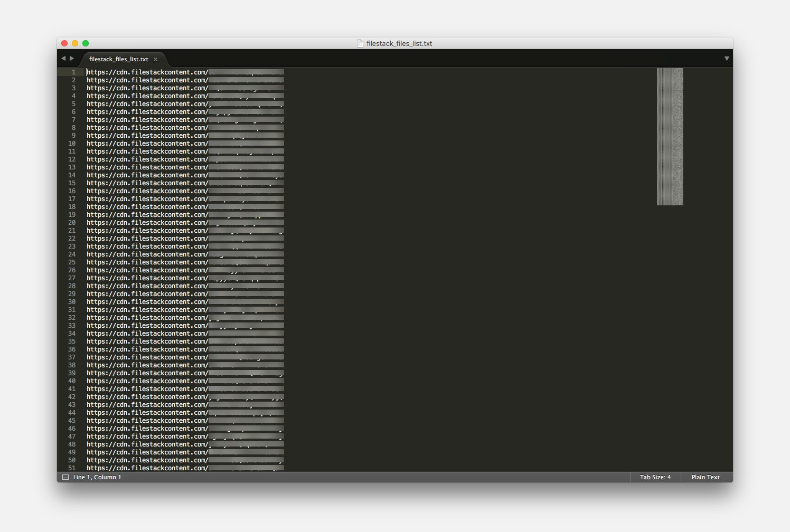The height and width of the screenshot is (532, 790).
Task: Open the tab overflow menu arrow
Action: click(727, 58)
